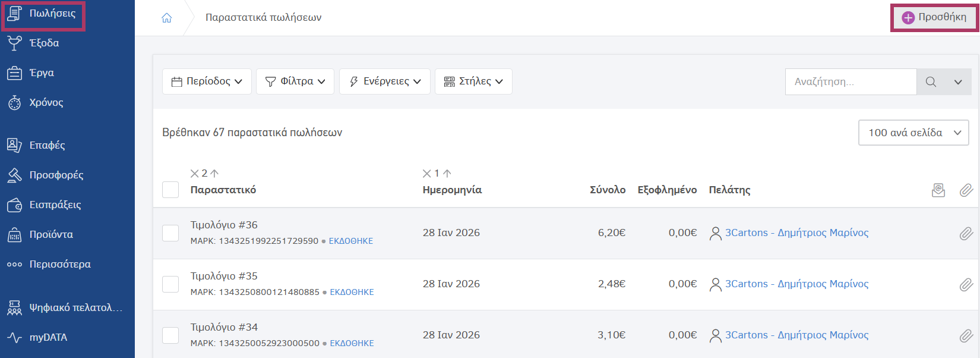This screenshot has height=358, width=980.
Task: Sort by Ημερομηνία column header
Action: click(x=452, y=190)
